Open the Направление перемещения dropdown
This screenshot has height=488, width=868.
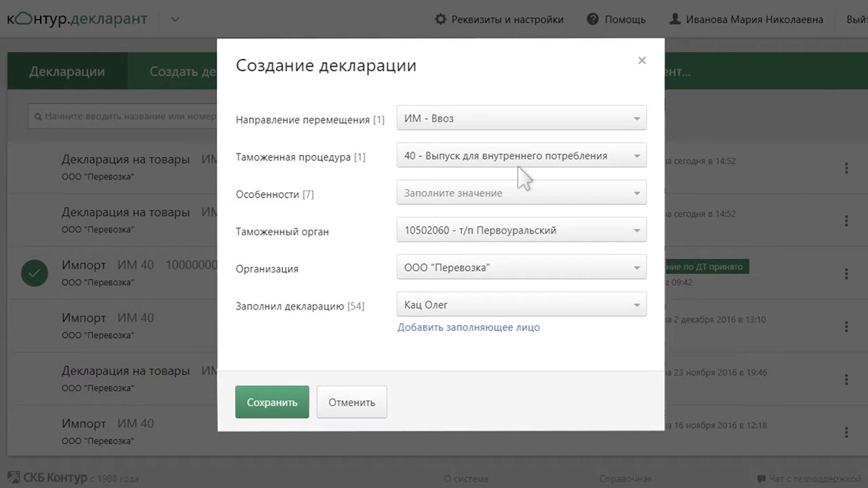521,118
